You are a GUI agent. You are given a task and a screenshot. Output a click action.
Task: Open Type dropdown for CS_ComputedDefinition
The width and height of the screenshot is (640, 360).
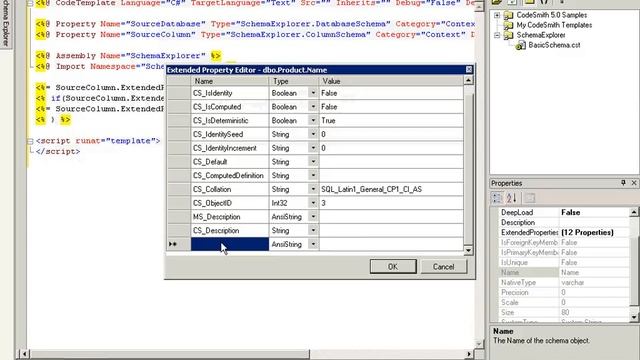(313, 176)
